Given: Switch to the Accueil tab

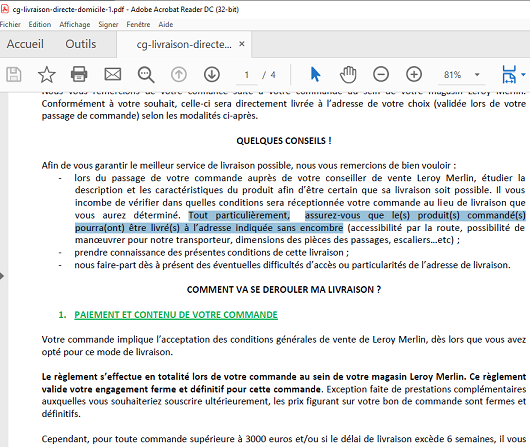Looking at the screenshot, I should point(25,44).
